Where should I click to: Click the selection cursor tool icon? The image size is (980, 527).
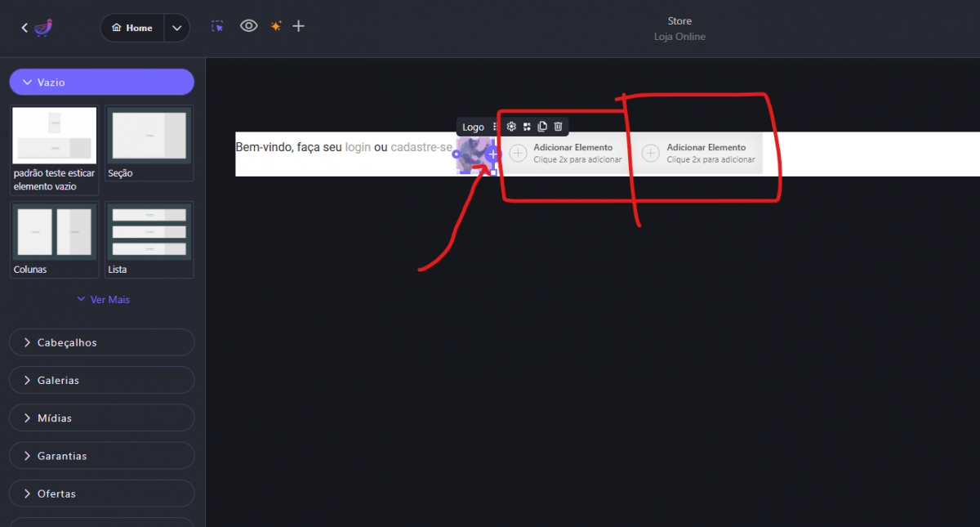tap(217, 26)
